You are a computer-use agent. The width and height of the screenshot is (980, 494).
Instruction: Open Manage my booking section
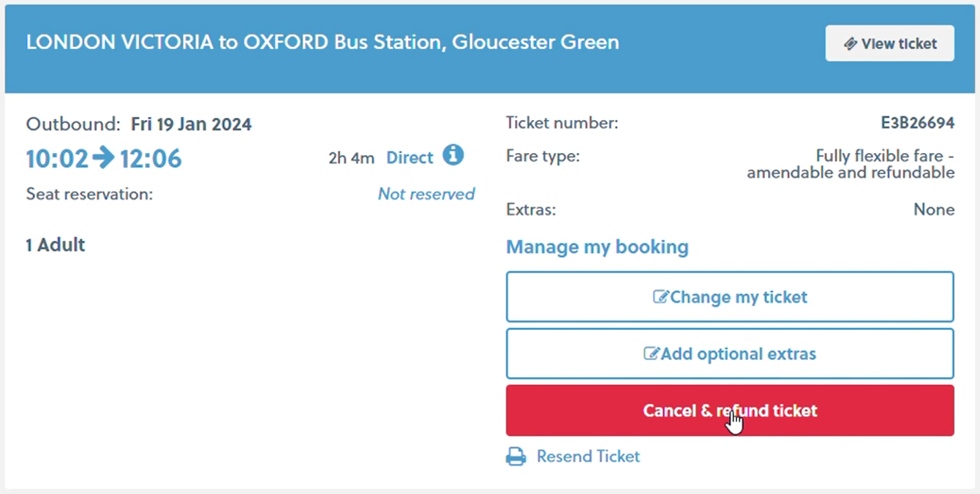point(597,247)
